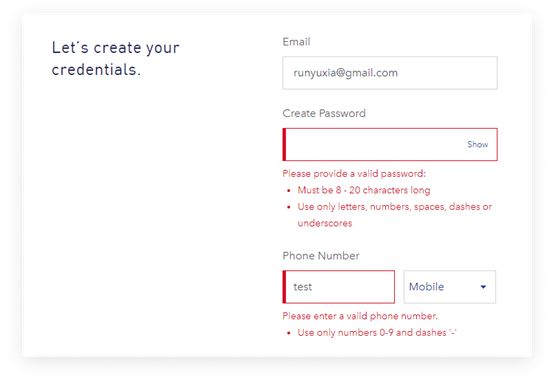554x386 pixels.
Task: Click the red error bar on the phone field
Action: click(x=284, y=287)
